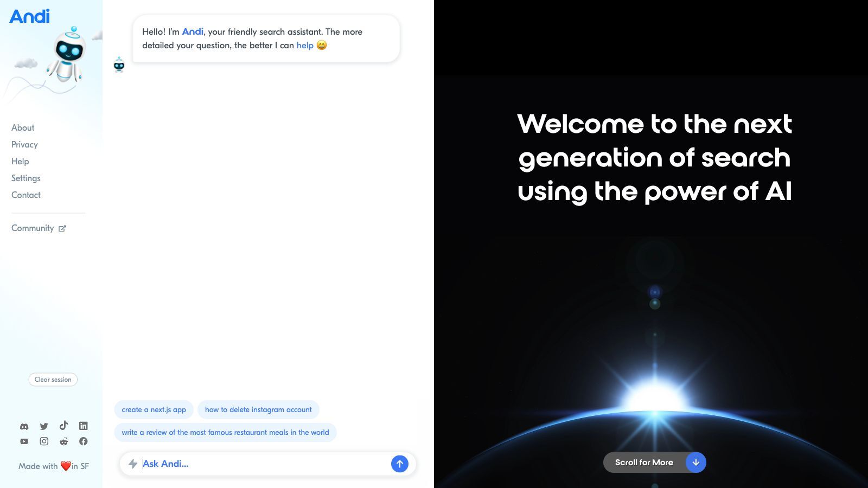Image resolution: width=868 pixels, height=488 pixels.
Task: Click the blue down arrow in Scroll for More
Action: [696, 463]
